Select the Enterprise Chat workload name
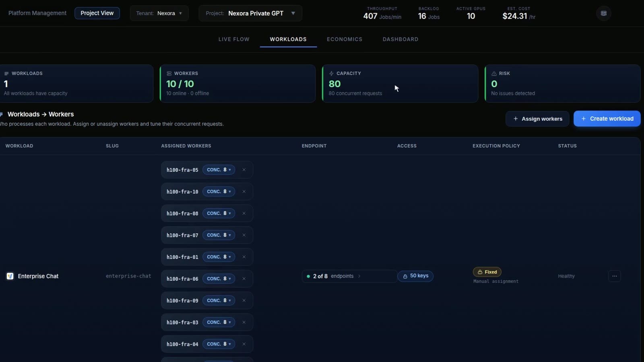This screenshot has width=644, height=362. tap(38, 276)
